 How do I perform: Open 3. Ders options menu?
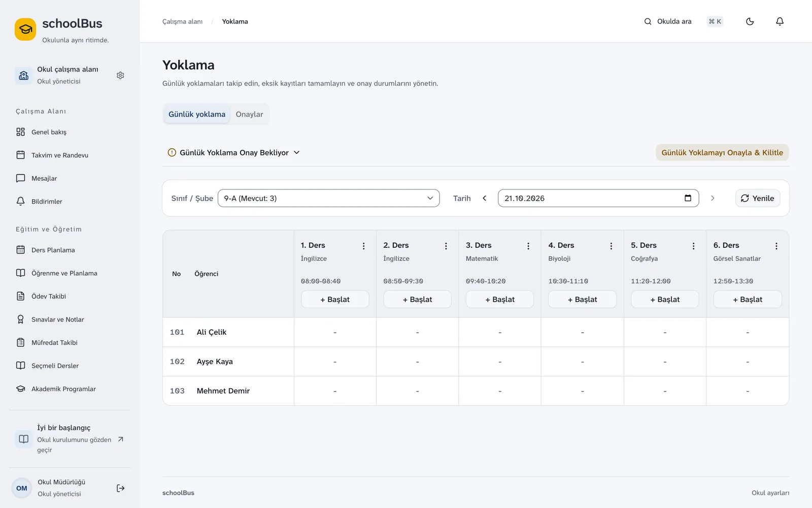(528, 246)
